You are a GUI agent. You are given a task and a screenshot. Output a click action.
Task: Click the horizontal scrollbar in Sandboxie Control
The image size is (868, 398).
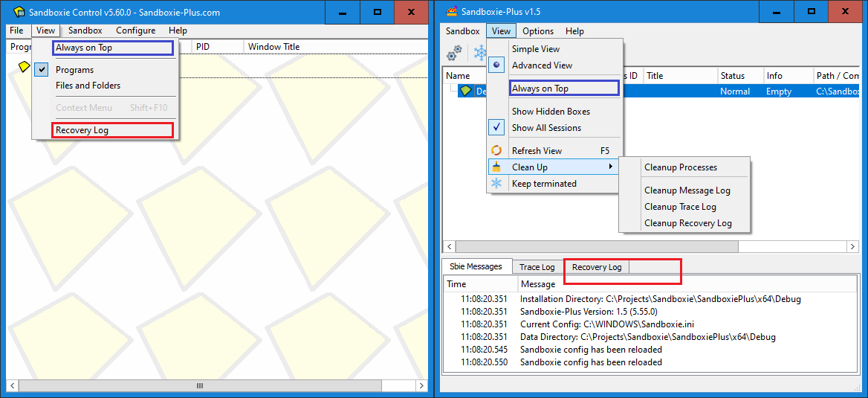pyautogui.click(x=199, y=386)
